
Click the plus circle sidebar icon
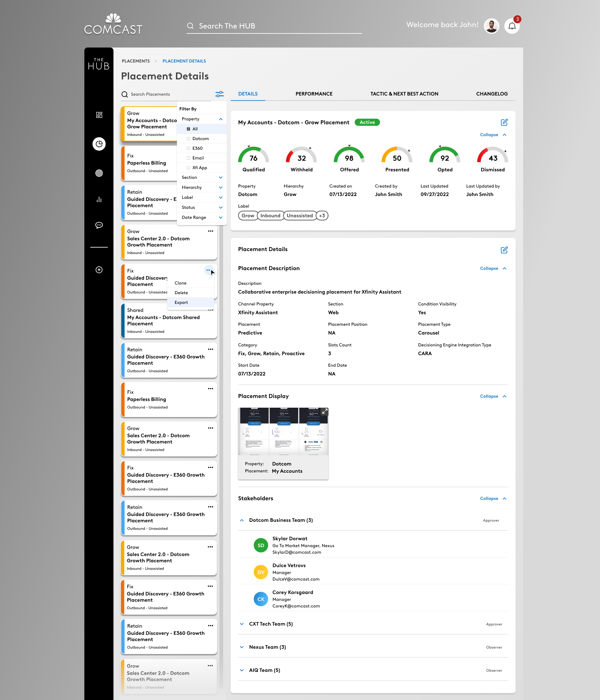tap(99, 269)
